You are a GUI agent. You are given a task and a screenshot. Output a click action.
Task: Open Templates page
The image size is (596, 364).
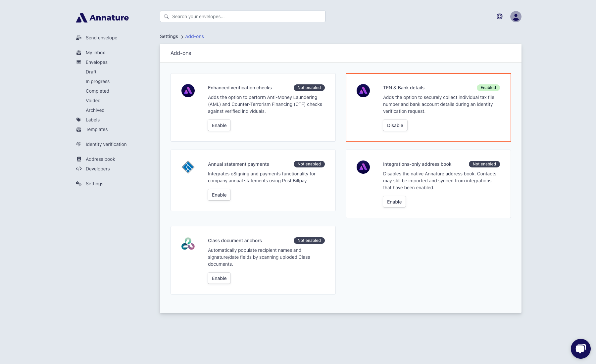tap(97, 129)
